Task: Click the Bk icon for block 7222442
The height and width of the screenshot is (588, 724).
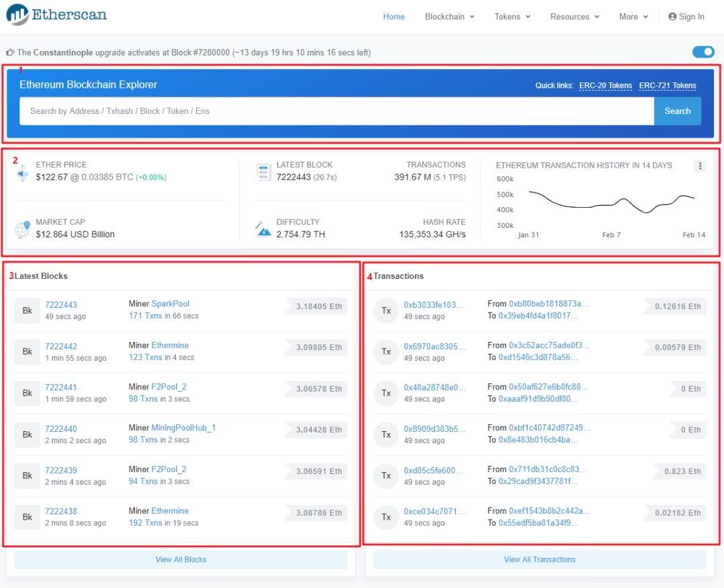Action: point(27,351)
